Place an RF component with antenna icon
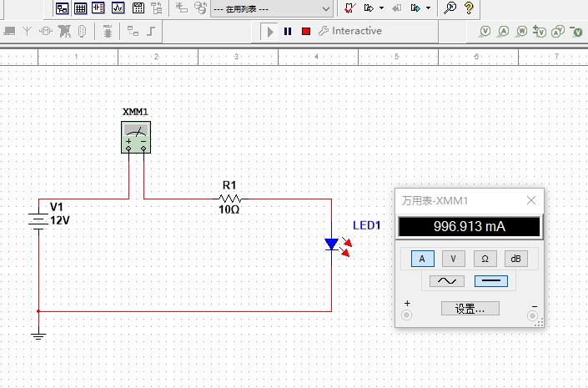 pyautogui.click(x=27, y=31)
